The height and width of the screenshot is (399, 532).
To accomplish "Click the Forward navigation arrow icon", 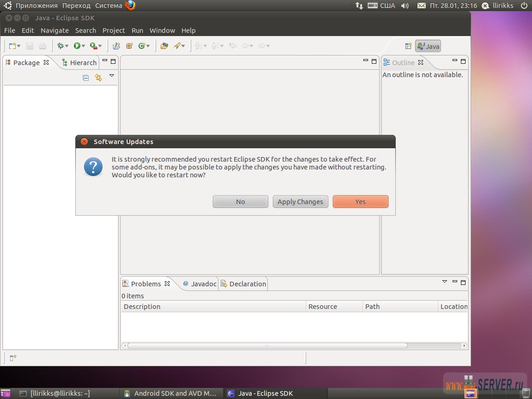I will pyautogui.click(x=262, y=46).
